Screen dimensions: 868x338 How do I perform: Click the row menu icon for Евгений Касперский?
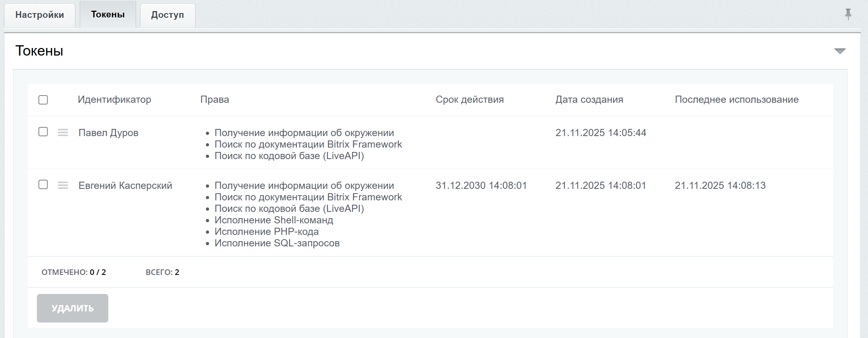63,185
